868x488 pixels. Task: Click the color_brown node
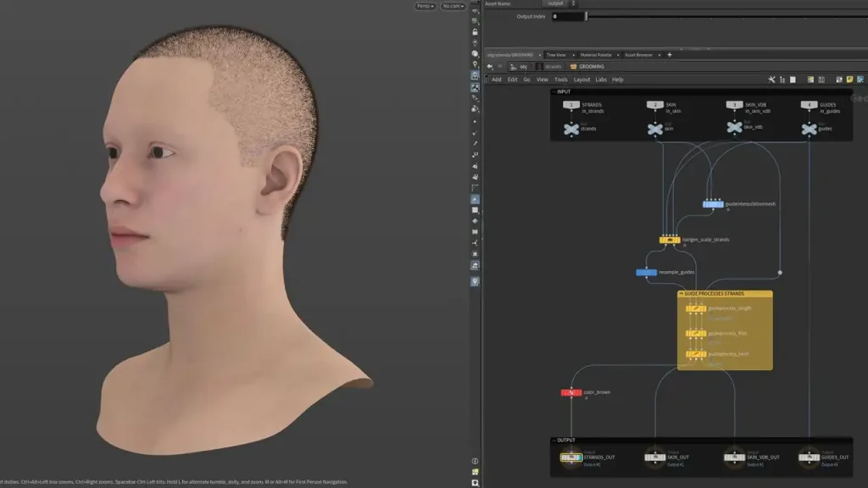pos(570,392)
